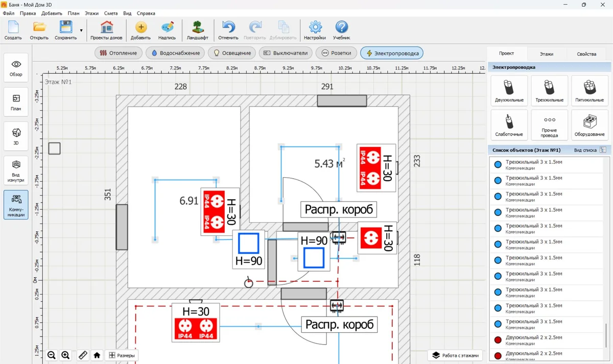Expand the Save dropdown arrow
The width and height of the screenshot is (613, 364).
click(81, 31)
